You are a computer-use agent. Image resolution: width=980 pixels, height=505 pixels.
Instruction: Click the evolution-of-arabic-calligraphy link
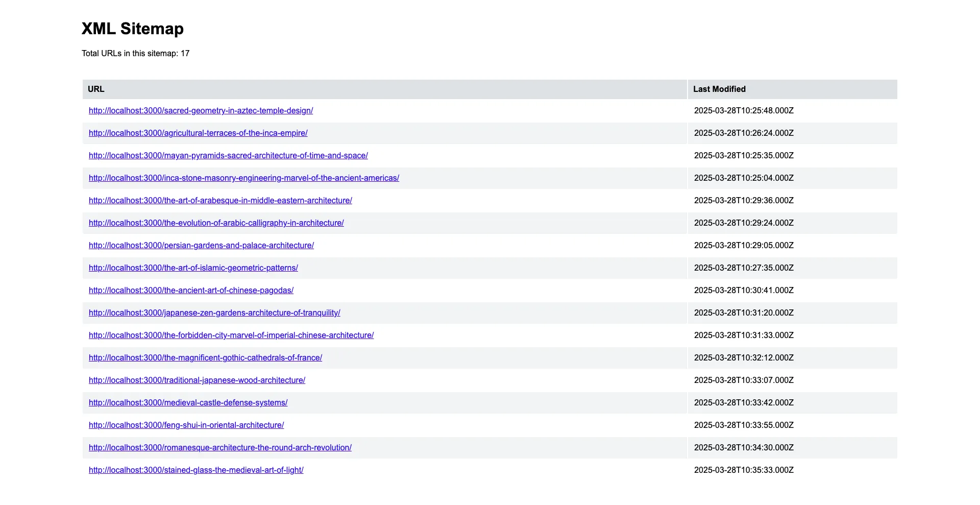[216, 223]
